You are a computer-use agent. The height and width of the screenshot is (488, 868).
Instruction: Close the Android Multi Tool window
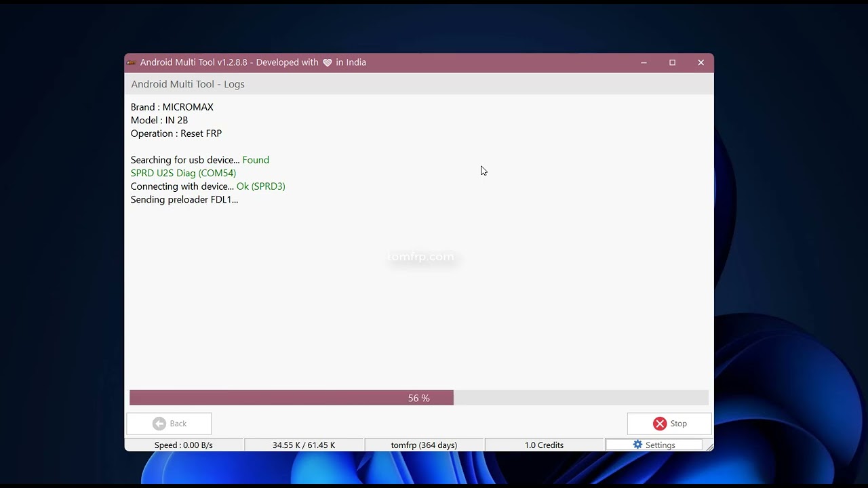tap(701, 62)
